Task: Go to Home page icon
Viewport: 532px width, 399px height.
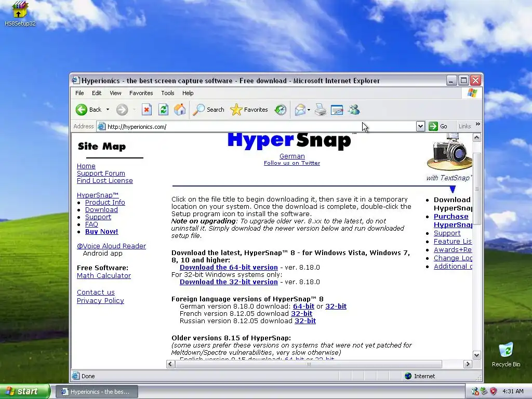Action: (180, 110)
